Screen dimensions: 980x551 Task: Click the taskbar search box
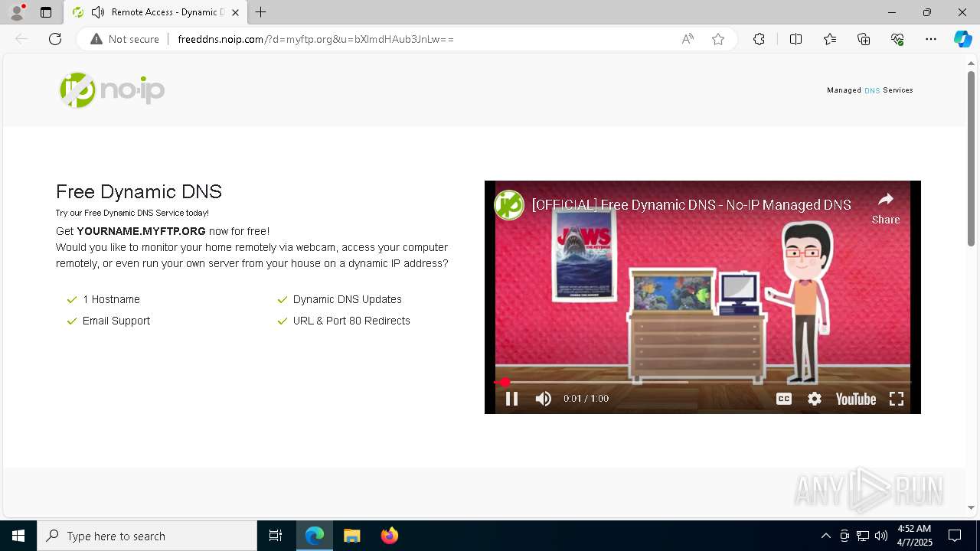click(147, 536)
